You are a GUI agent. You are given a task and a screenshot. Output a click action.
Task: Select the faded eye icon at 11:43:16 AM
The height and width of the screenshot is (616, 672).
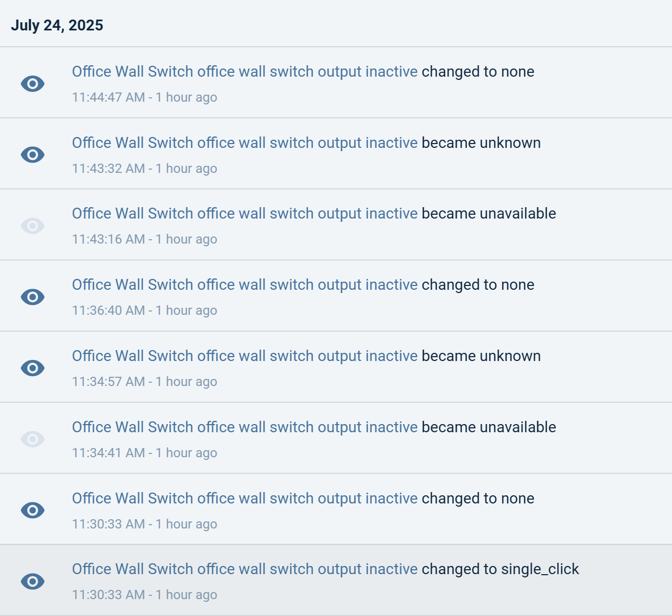point(33,226)
